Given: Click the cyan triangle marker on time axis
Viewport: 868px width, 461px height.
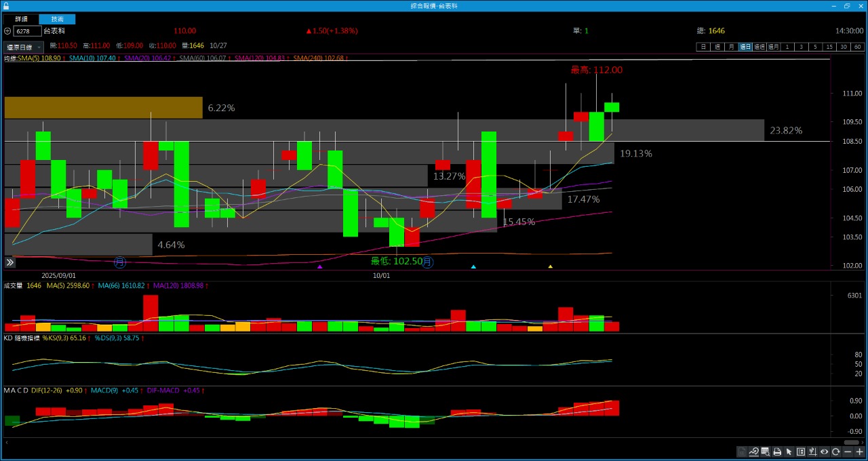Looking at the screenshot, I should pyautogui.click(x=473, y=267).
